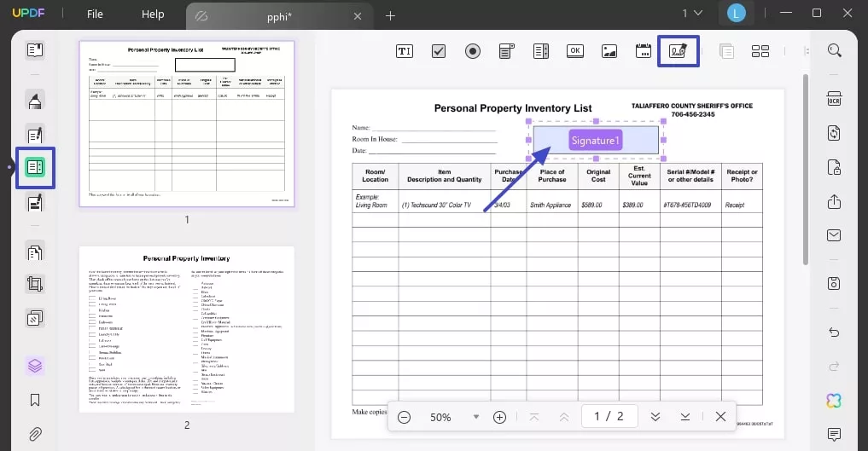Add a Date Field form element

(x=644, y=51)
